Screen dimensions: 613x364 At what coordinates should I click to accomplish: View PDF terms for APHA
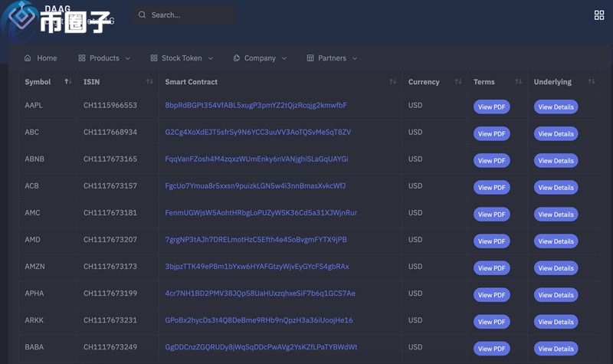point(491,295)
